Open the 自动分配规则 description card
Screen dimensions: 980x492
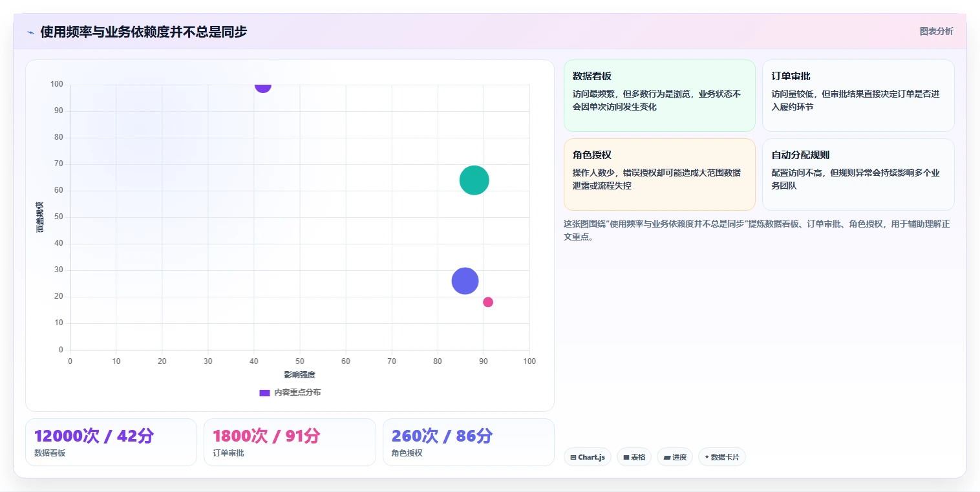(858, 175)
